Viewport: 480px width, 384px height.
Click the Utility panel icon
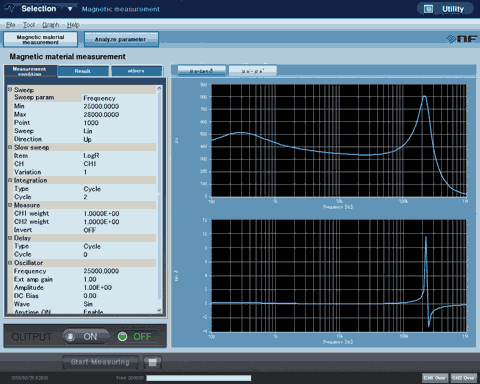click(428, 9)
